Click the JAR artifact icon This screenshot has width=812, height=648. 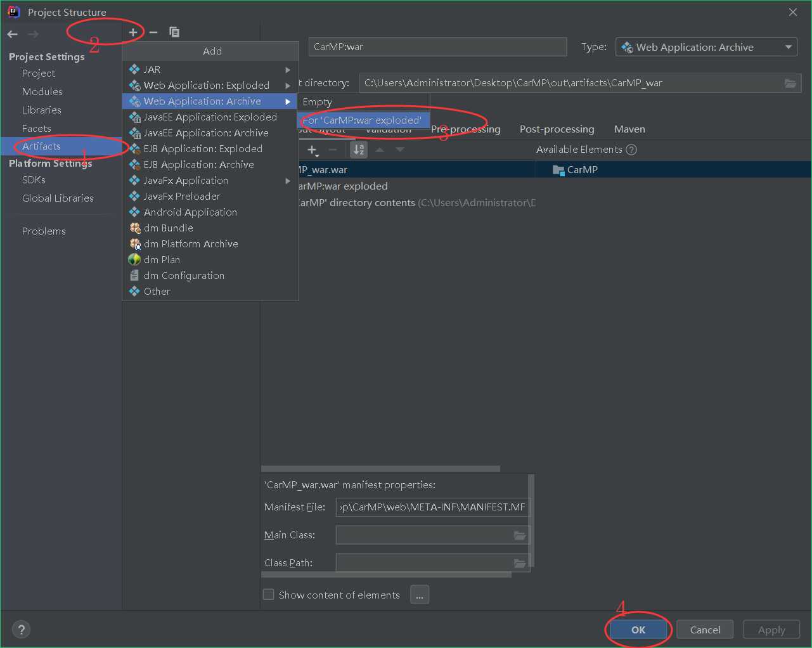point(134,69)
